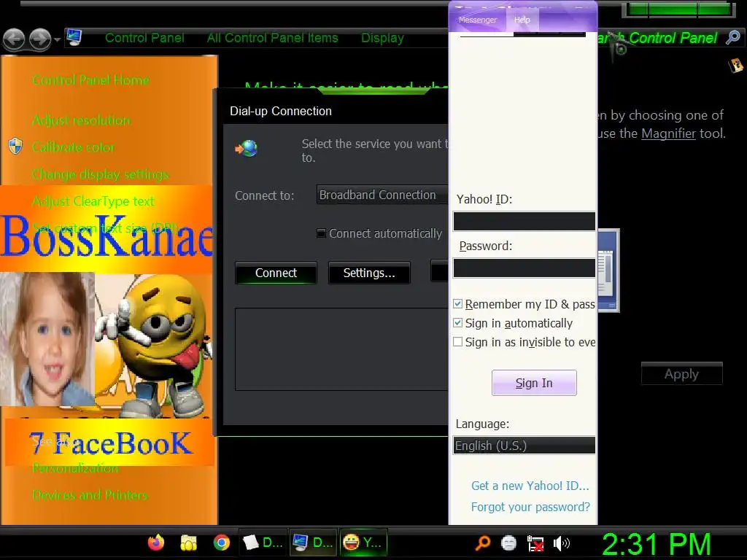Select Control Panel in the address breadcrumb

[x=144, y=38]
